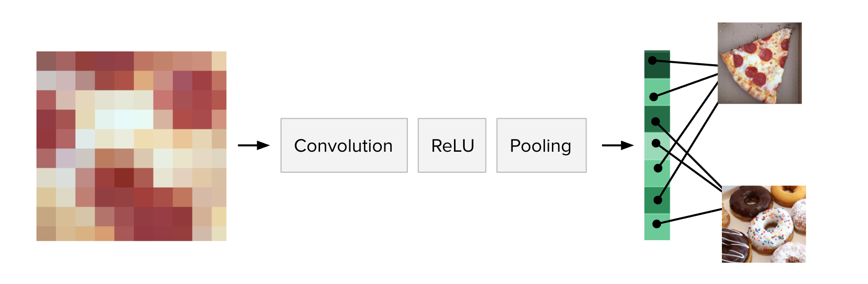Click the sixth medium green vector cell
The height and width of the screenshot is (284, 868).
657,200
